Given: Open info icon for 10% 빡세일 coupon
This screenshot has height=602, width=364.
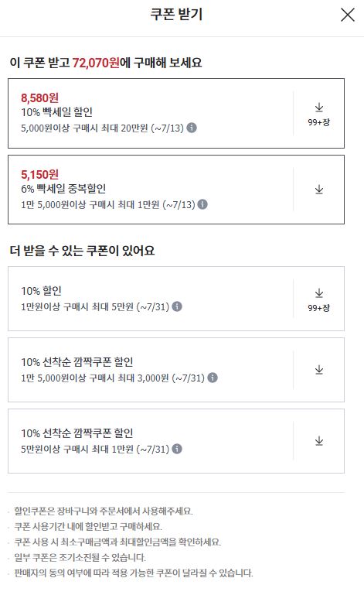Looking at the screenshot, I should pos(192,128).
